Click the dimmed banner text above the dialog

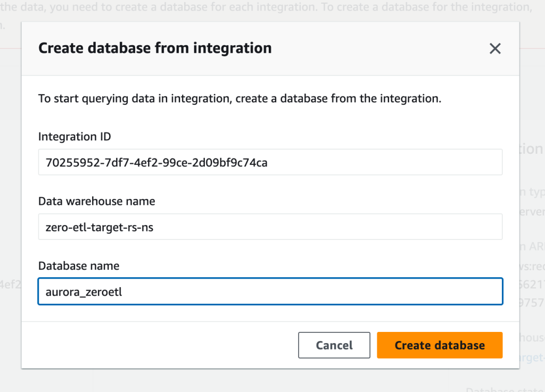pyautogui.click(x=266, y=8)
